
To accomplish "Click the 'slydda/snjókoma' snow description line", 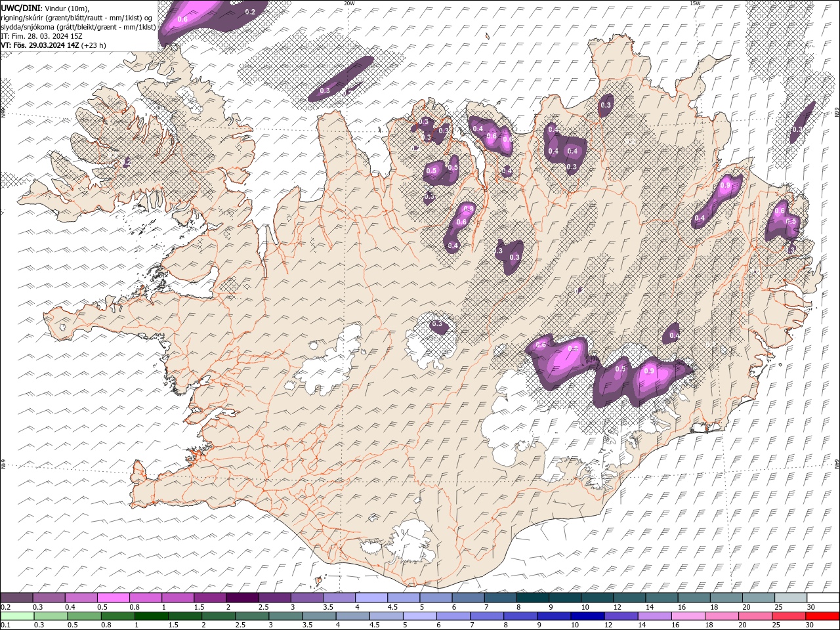I will coord(78,27).
